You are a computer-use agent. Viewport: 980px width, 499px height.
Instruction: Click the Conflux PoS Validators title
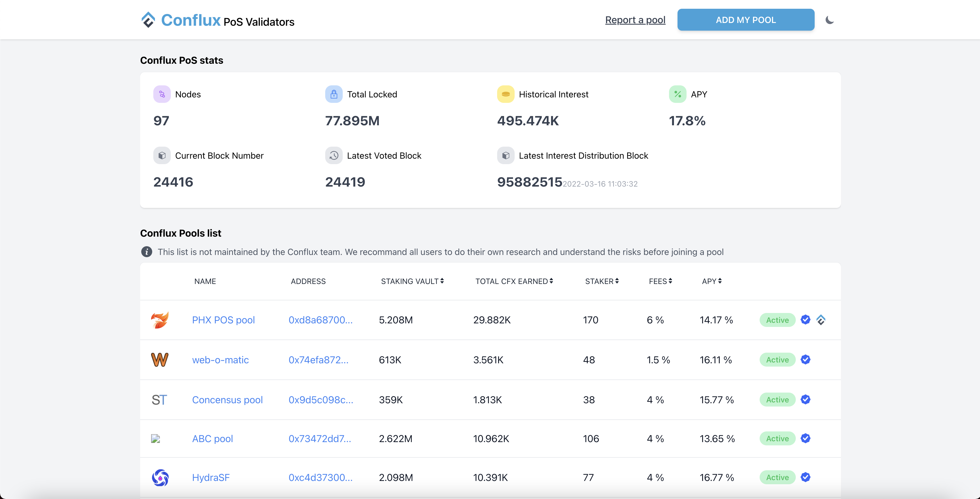pos(227,21)
